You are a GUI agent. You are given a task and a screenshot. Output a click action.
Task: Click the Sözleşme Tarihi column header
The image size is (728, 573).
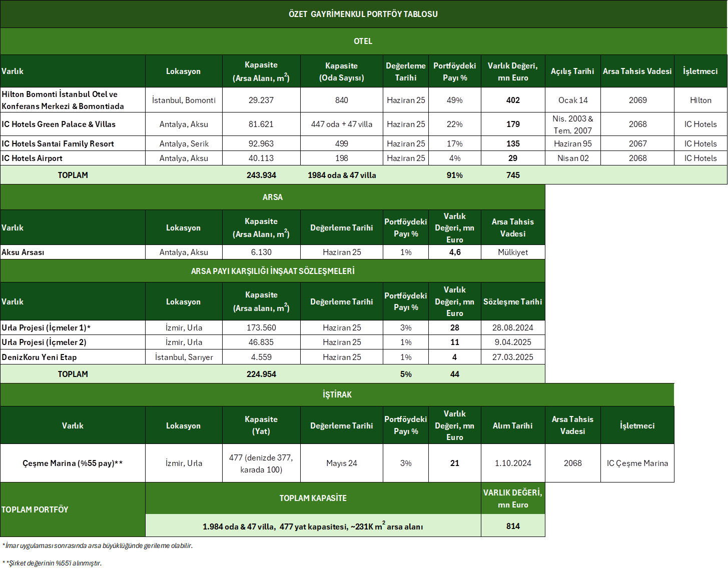[x=512, y=301]
